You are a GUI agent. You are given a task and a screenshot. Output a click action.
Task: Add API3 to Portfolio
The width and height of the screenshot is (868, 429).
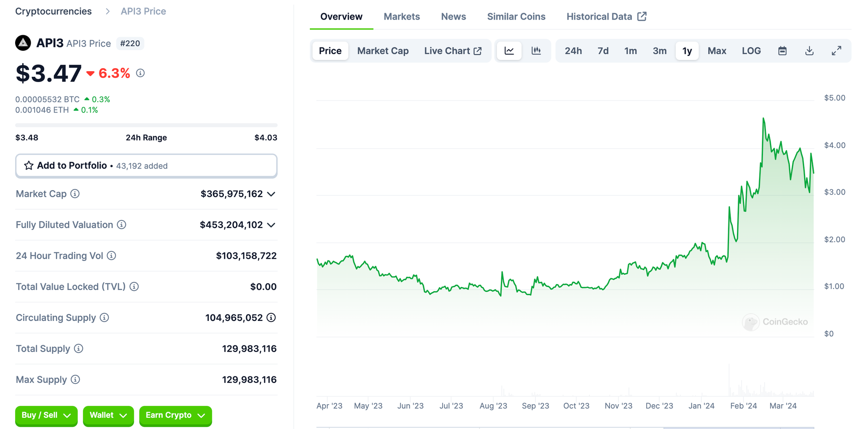[x=146, y=165]
